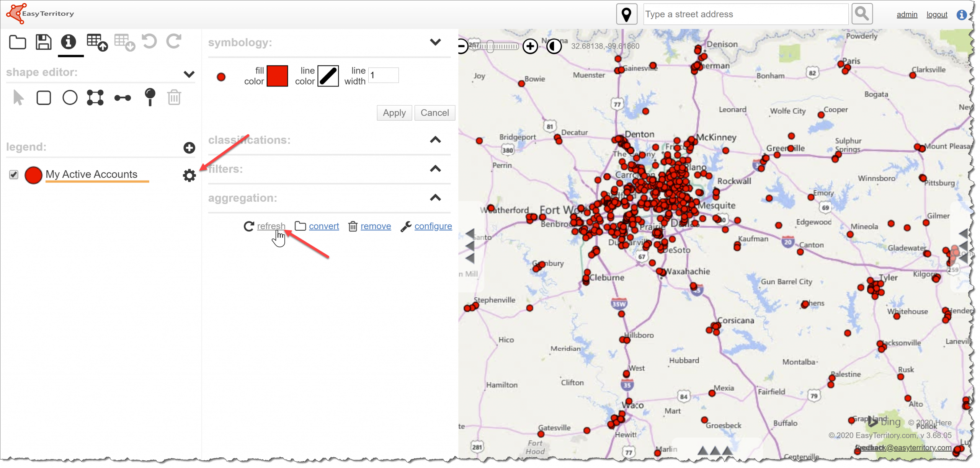Toggle the location pin button near search

[x=626, y=15]
